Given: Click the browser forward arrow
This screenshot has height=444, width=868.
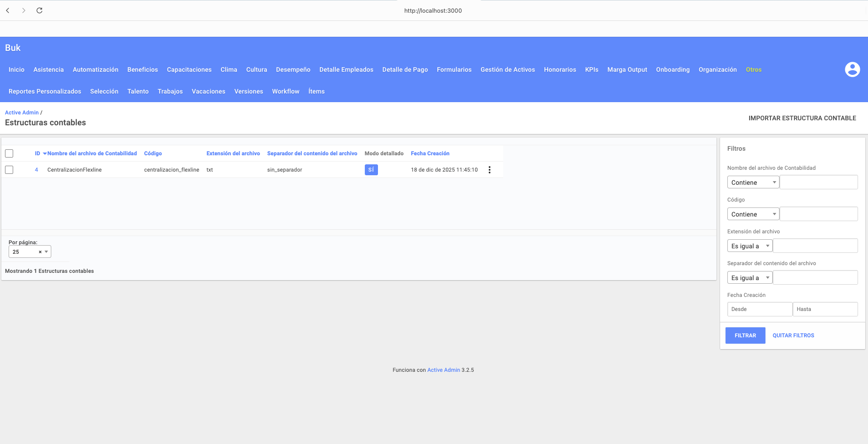Looking at the screenshot, I should point(24,10).
